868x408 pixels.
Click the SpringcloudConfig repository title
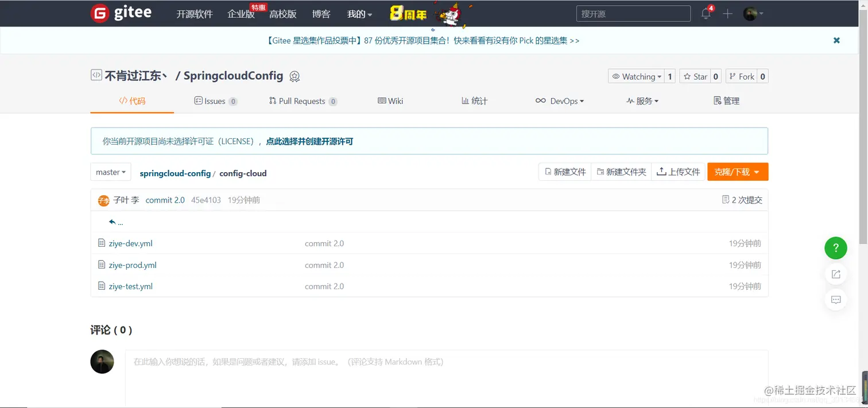pyautogui.click(x=234, y=76)
